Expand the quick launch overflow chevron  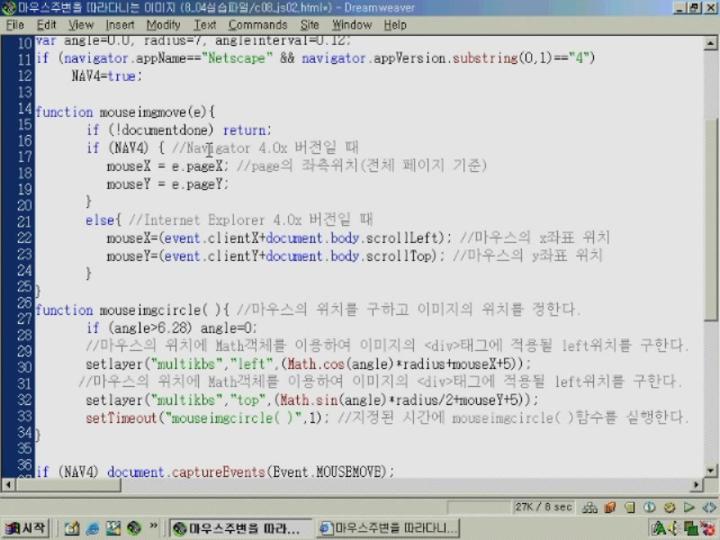153,526
